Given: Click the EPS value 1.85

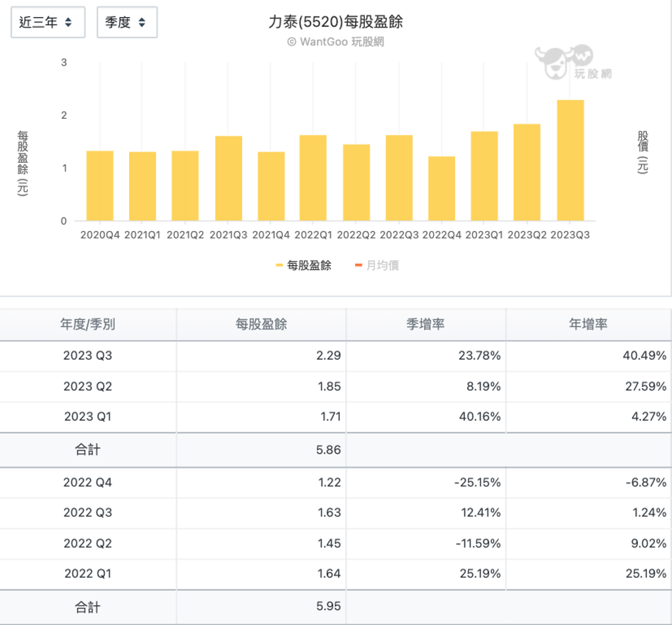Looking at the screenshot, I should (x=329, y=386).
